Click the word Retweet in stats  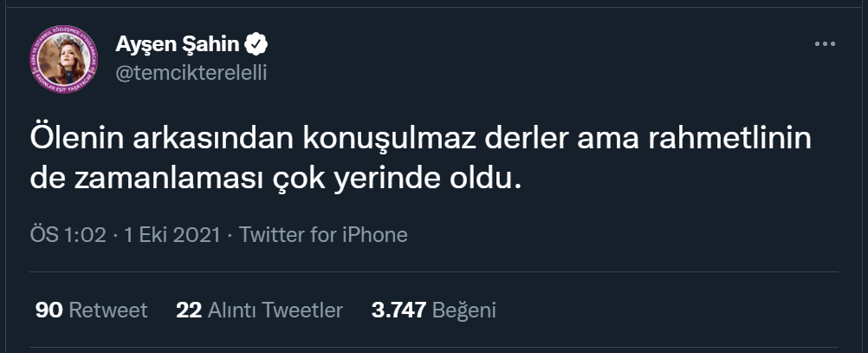(107, 310)
